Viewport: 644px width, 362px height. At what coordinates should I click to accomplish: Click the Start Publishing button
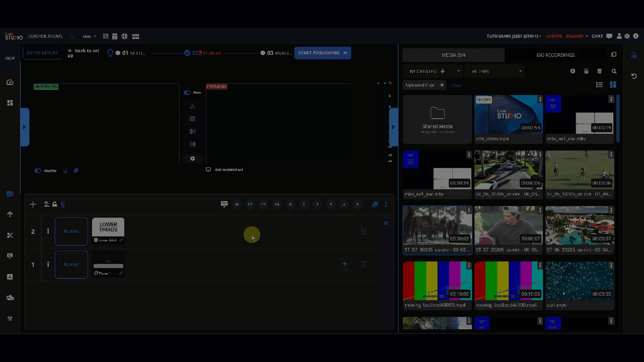click(x=323, y=53)
